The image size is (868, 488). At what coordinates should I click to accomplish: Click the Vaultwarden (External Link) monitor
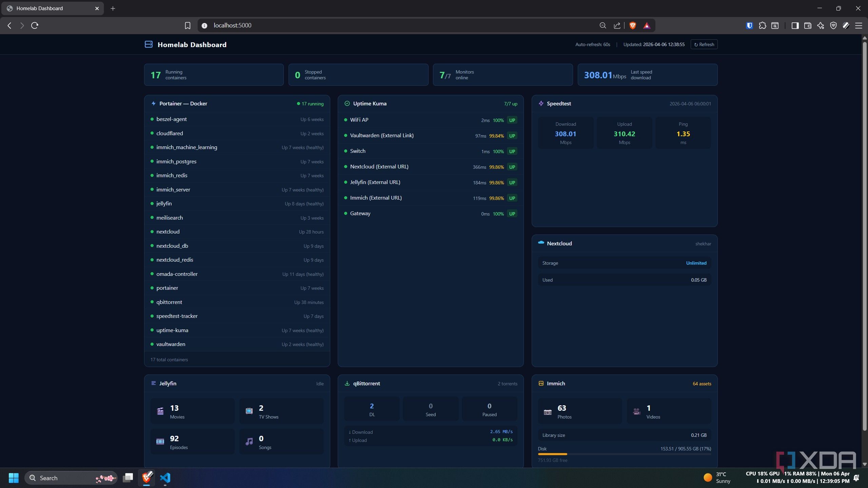[431, 136]
